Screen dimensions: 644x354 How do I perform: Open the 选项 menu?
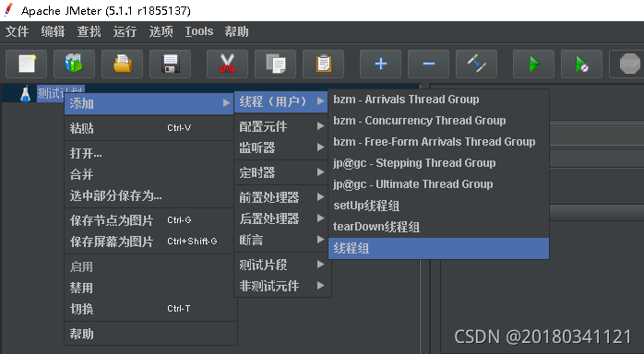161,31
